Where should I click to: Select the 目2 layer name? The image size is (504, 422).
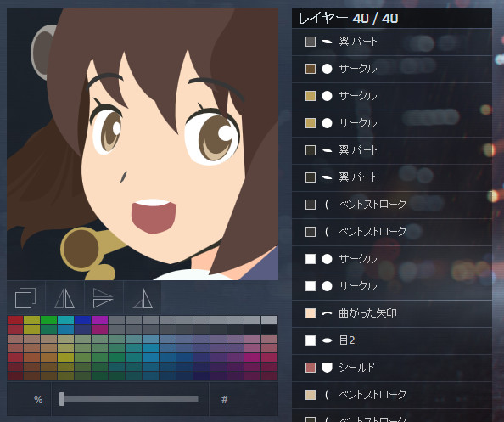pos(347,340)
